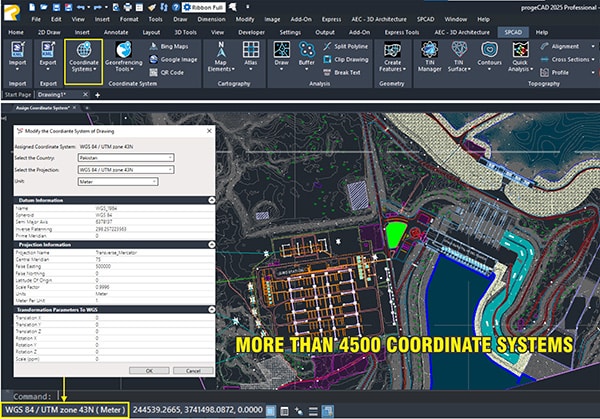Viewport: 600px width, 419px height.
Task: Open Map Elements north arrow tool
Action: 221,57
